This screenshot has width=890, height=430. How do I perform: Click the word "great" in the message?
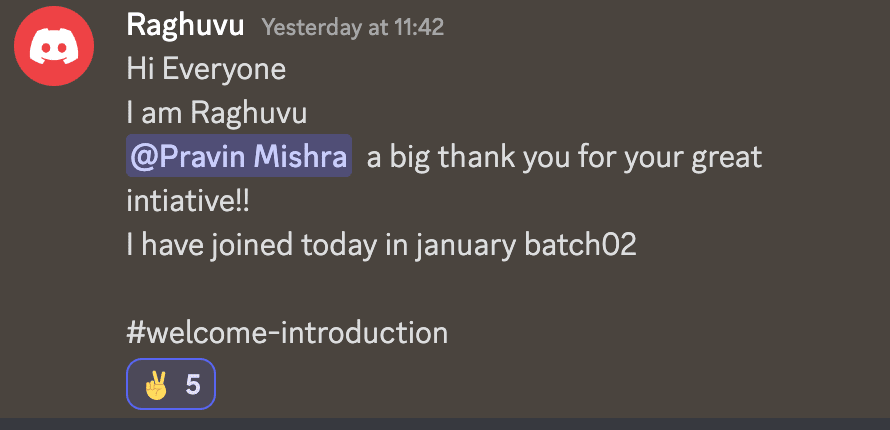click(725, 157)
